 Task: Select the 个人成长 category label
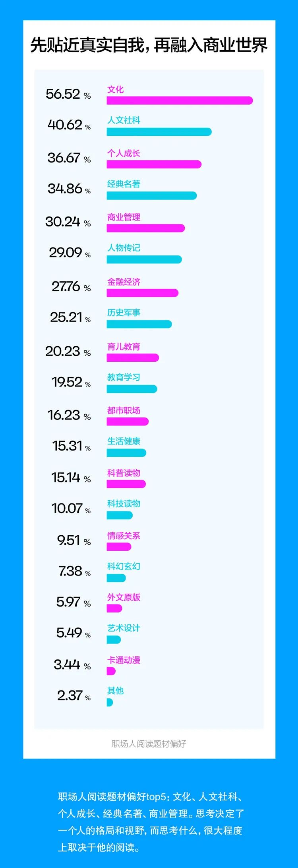pyautogui.click(x=124, y=154)
